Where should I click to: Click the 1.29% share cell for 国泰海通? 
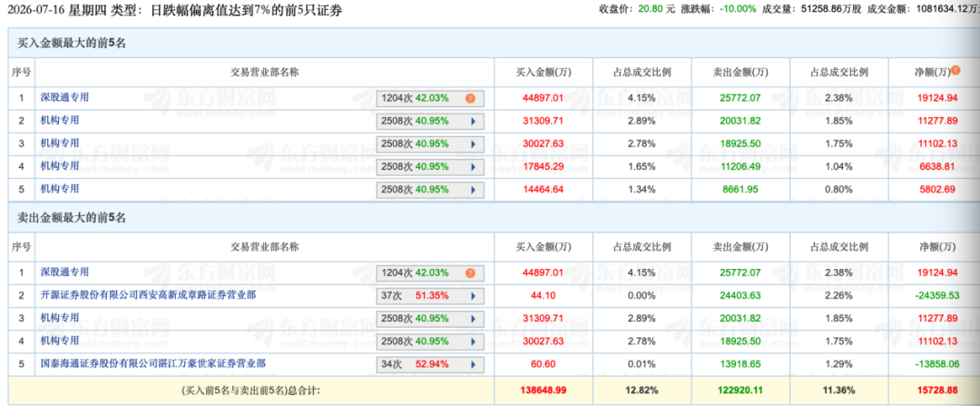[x=839, y=363]
